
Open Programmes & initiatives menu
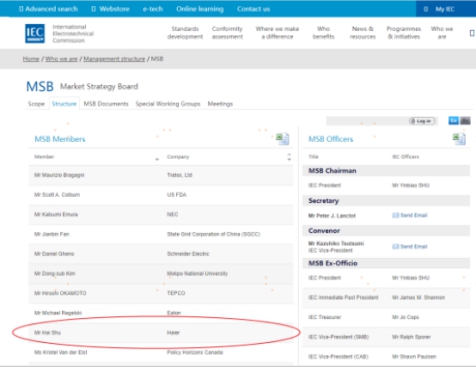click(x=404, y=33)
